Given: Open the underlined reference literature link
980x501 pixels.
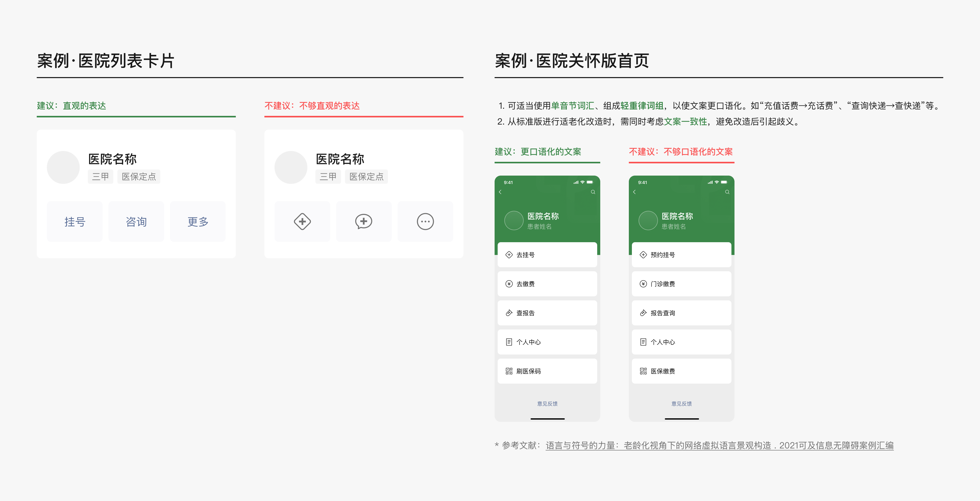Looking at the screenshot, I should coord(719,445).
